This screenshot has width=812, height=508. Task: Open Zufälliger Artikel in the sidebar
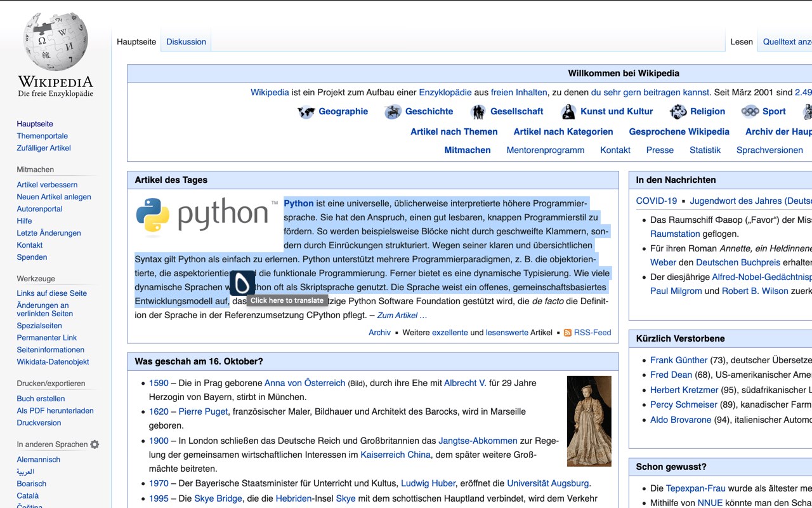tap(44, 148)
